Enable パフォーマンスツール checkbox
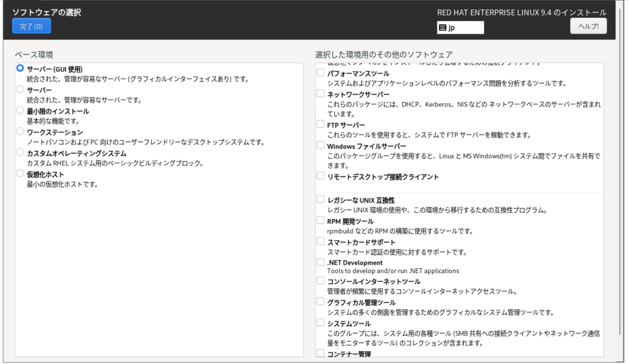The width and height of the screenshot is (629, 364). (321, 72)
